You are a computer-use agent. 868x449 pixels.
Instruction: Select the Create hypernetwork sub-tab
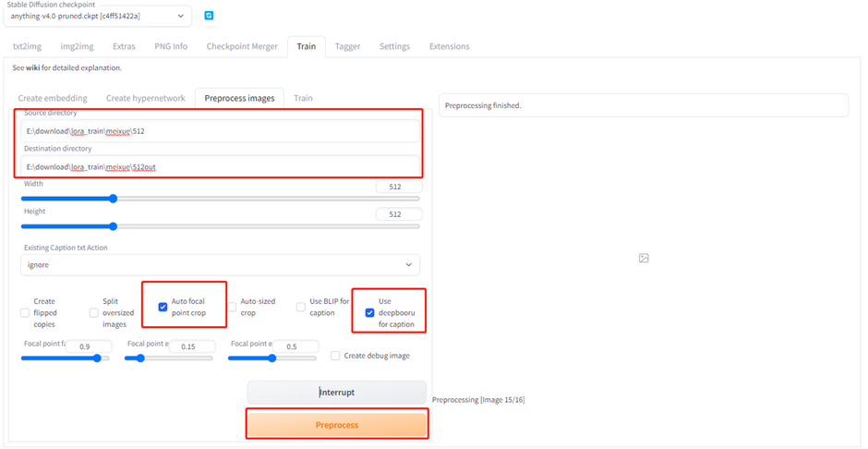tap(146, 98)
